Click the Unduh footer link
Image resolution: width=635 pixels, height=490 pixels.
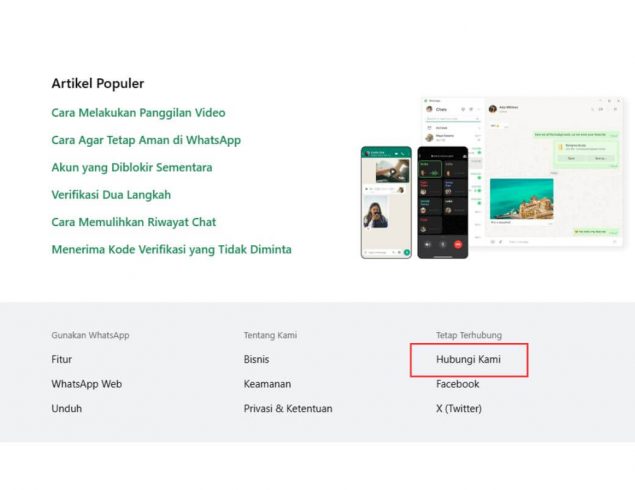(66, 408)
